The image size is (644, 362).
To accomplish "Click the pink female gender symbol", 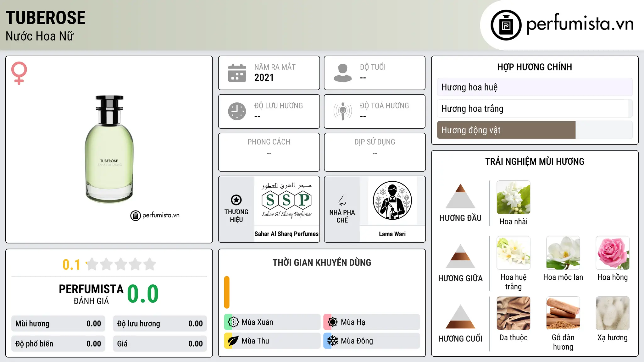I will click(19, 73).
